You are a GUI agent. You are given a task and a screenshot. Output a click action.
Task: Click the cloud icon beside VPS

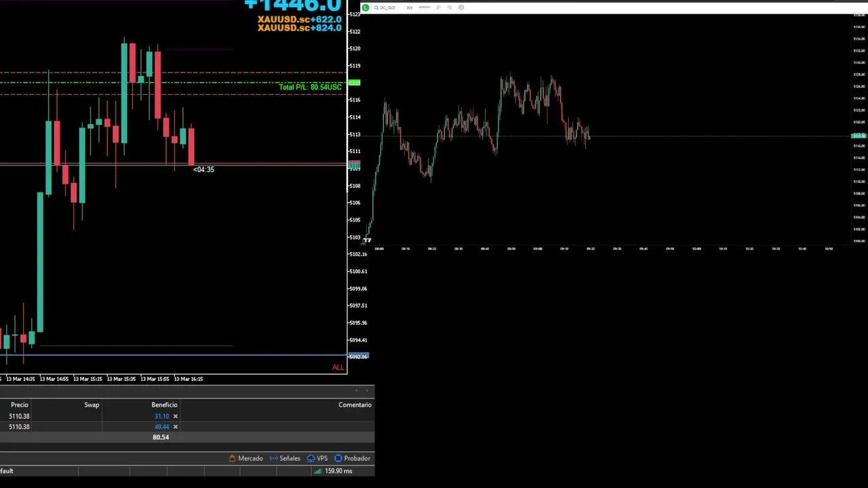(x=311, y=458)
